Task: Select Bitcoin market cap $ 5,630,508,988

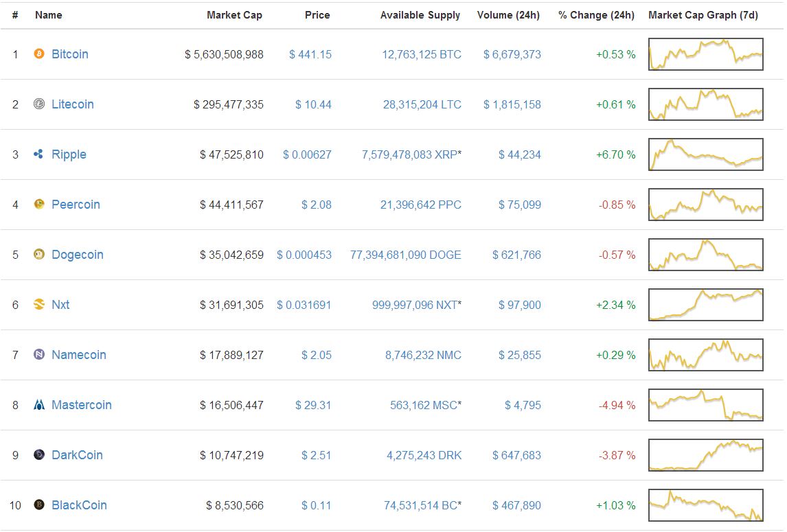Action: (x=224, y=54)
